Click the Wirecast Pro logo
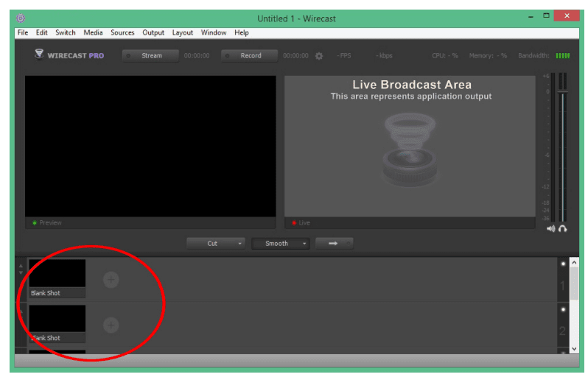The height and width of the screenshot is (377, 588). (x=69, y=55)
